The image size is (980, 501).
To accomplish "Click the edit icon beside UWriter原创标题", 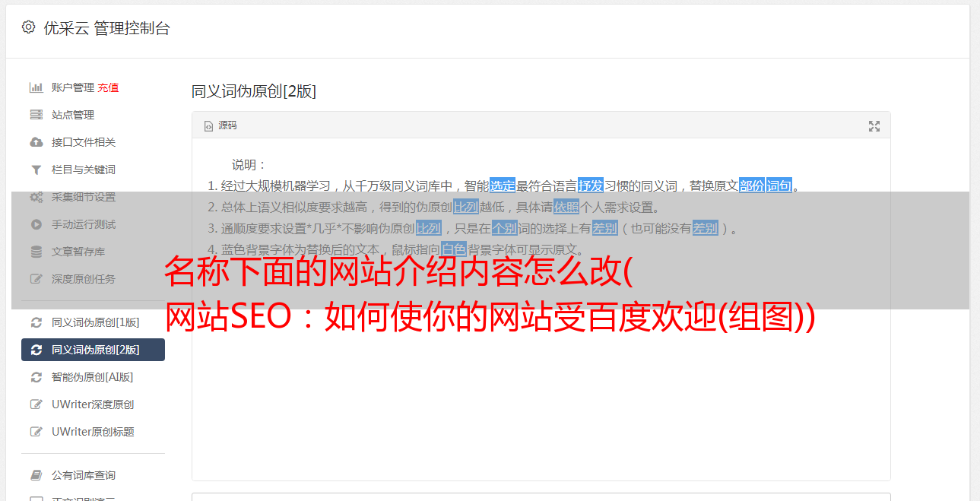I will point(36,432).
